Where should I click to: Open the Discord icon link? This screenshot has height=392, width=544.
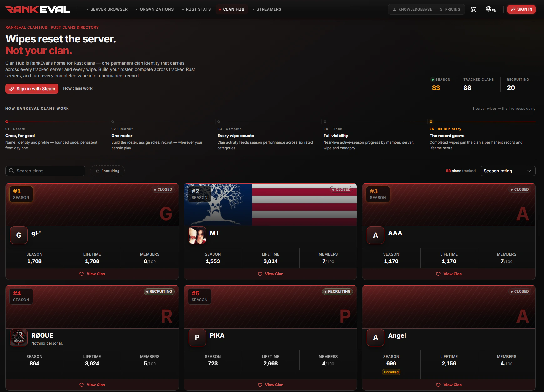pyautogui.click(x=474, y=9)
